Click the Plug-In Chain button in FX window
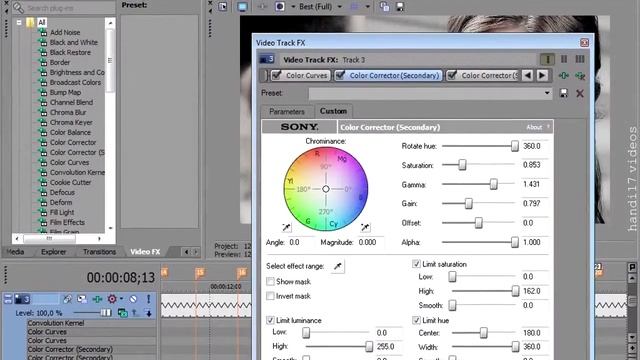Screen dimensions: 640x360 [x=564, y=76]
